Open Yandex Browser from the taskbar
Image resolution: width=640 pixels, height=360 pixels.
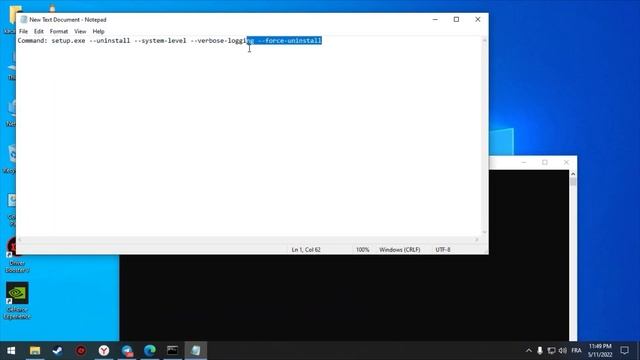(104, 351)
